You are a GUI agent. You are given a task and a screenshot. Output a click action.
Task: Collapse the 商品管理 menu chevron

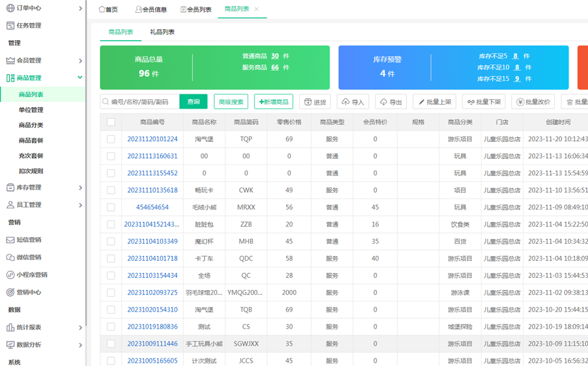(80, 77)
